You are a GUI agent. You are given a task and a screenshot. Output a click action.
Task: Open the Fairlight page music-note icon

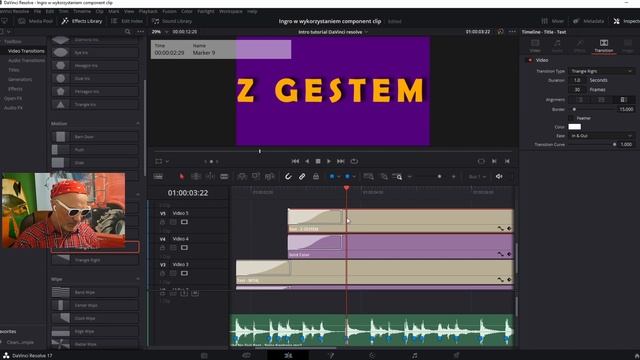tap(415, 356)
